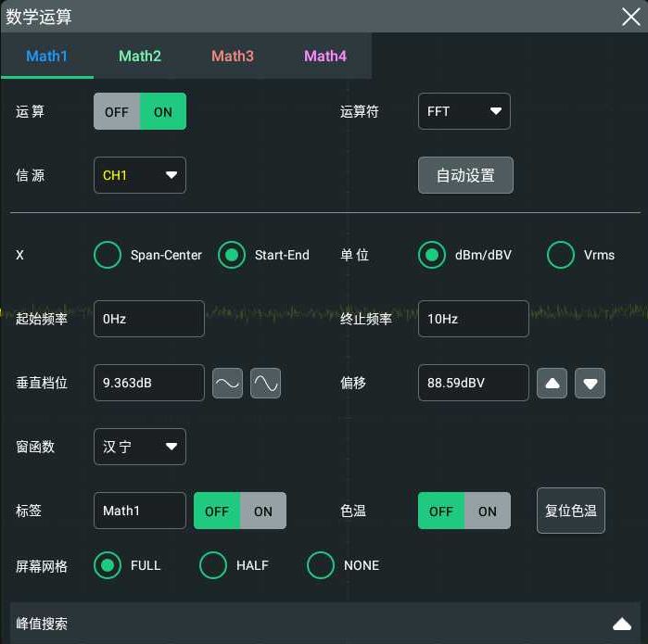Edit the 起始频率 0Hz field

149,319
